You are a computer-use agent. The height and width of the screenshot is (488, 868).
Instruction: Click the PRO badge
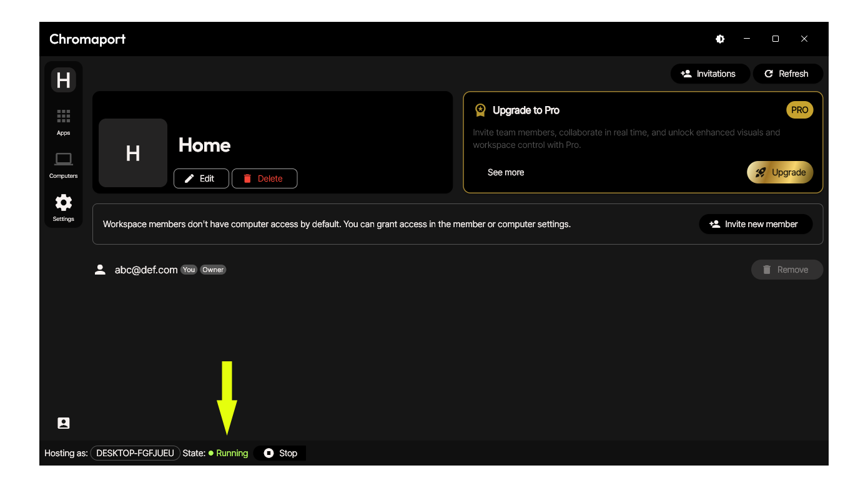pyautogui.click(x=799, y=110)
